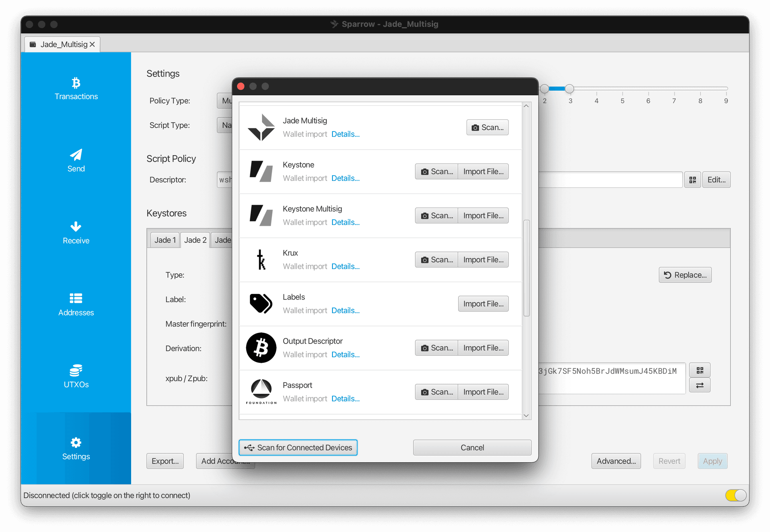Viewport: 770px width, 532px height.
Task: Click the Replace keystore button
Action: click(x=685, y=275)
